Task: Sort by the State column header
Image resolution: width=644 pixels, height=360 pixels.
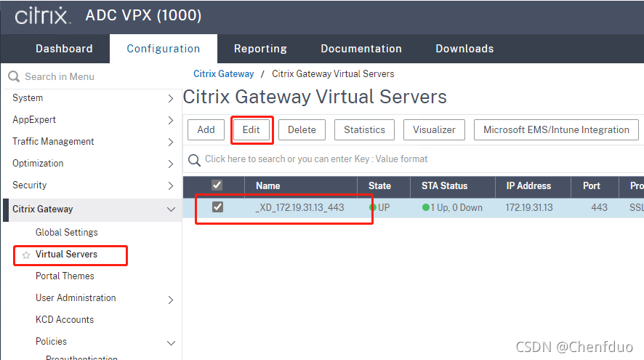Action: [379, 185]
